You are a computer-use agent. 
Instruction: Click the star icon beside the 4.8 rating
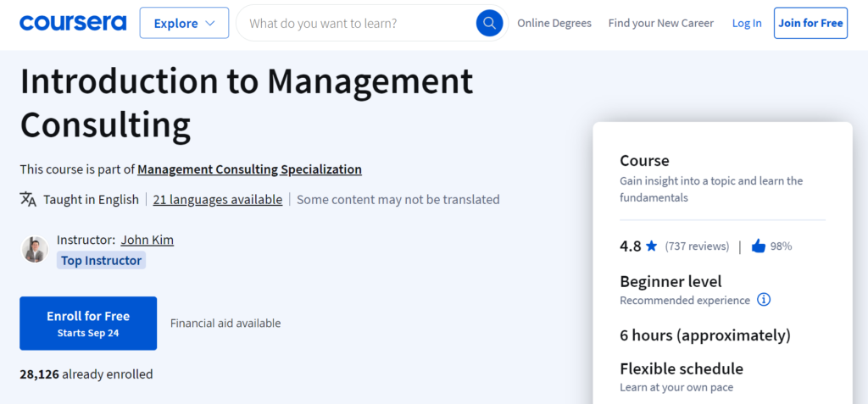(x=652, y=246)
